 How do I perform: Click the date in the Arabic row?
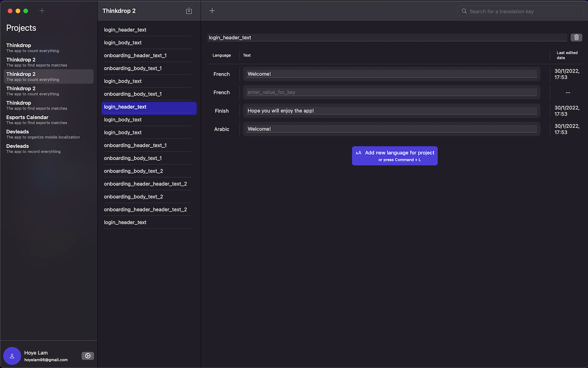point(567,129)
